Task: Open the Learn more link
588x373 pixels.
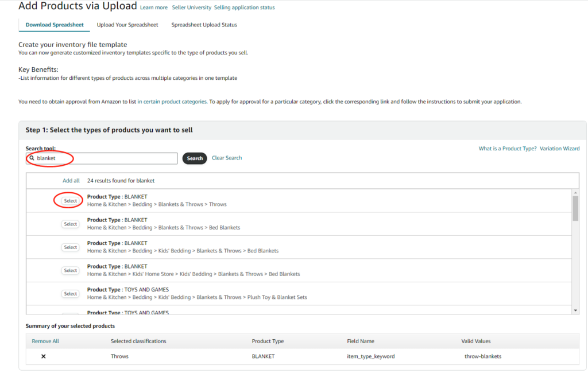Action: 154,7
